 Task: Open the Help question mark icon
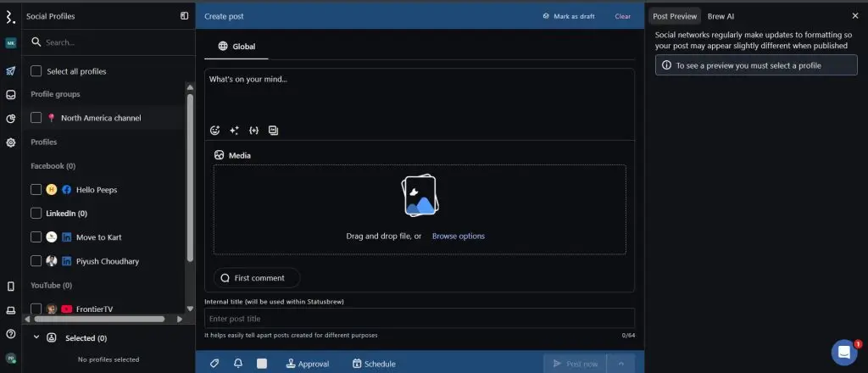(x=10, y=334)
